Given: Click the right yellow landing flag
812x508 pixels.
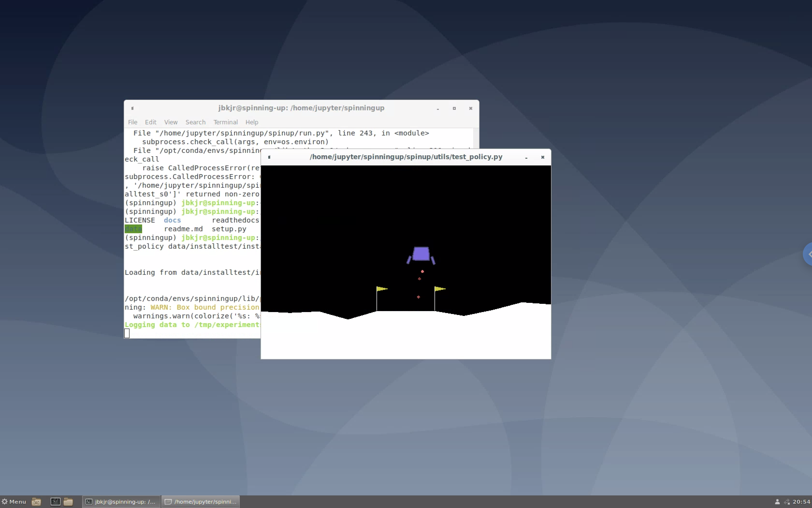Looking at the screenshot, I should click(440, 289).
